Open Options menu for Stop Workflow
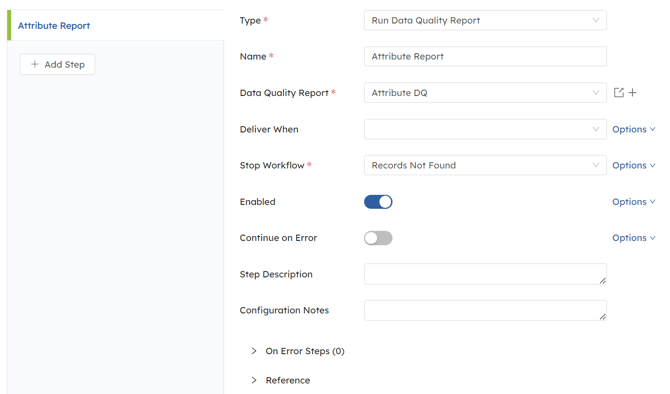This screenshot has height=394, width=670. click(x=634, y=165)
